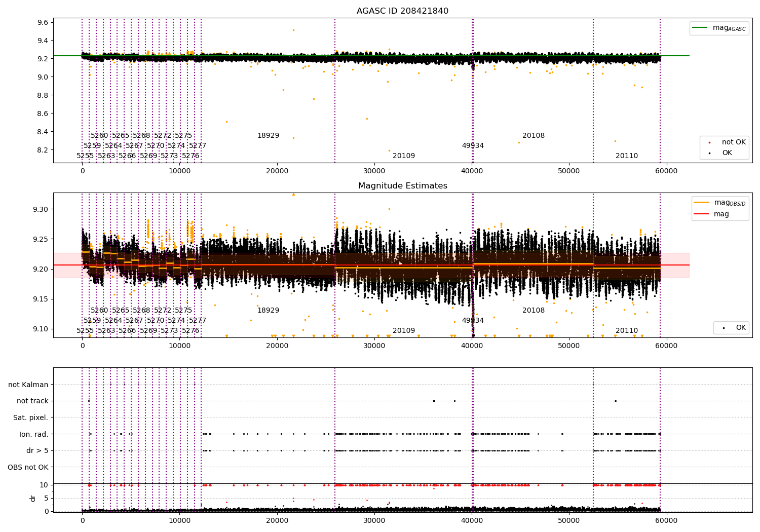Click the 40000 x-tick of the bottom plot

click(472, 520)
